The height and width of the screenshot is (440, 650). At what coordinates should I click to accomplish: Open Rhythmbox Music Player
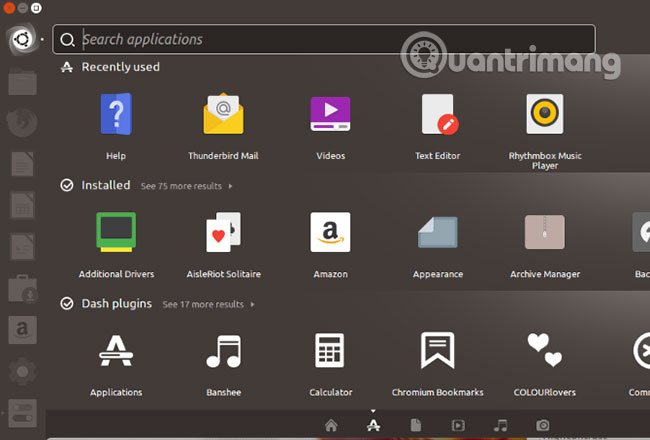click(x=545, y=114)
